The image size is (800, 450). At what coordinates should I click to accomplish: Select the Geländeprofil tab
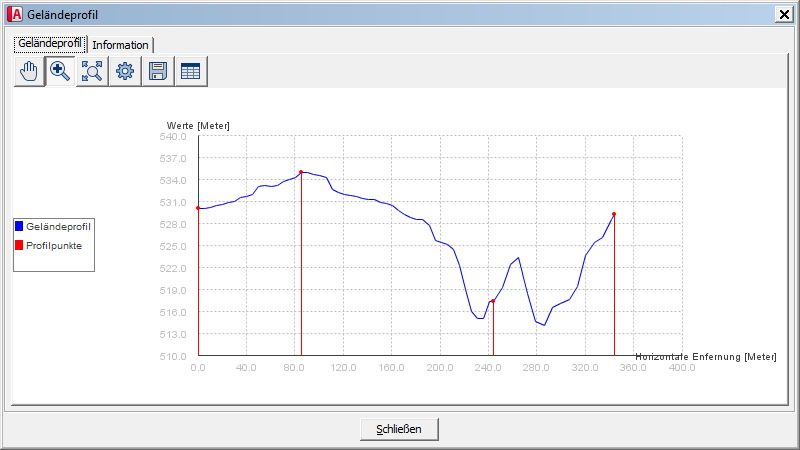pyautogui.click(x=49, y=44)
